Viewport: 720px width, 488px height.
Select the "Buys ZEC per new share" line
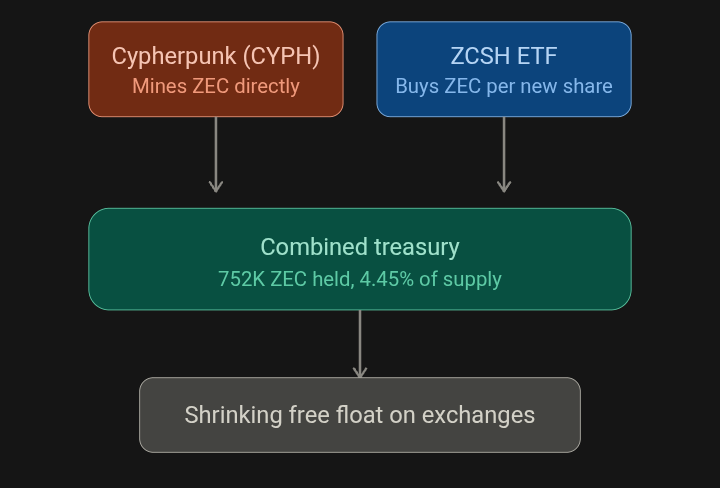[504, 86]
